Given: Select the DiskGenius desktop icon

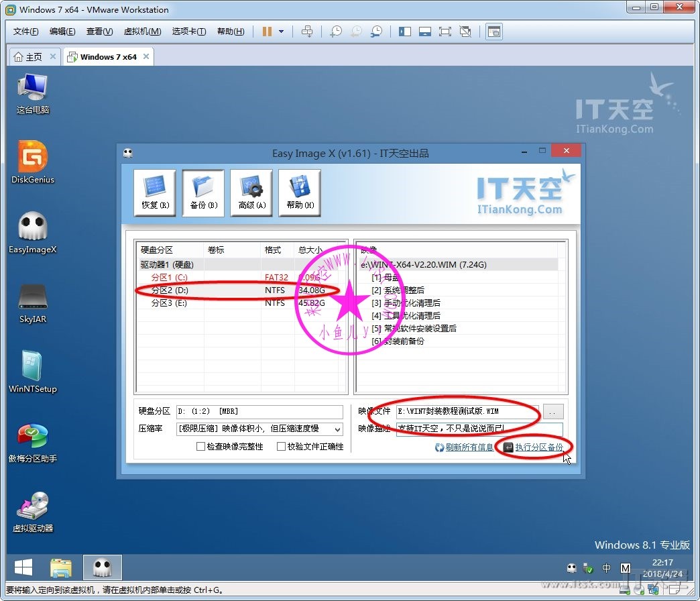Looking at the screenshot, I should pos(33,161).
